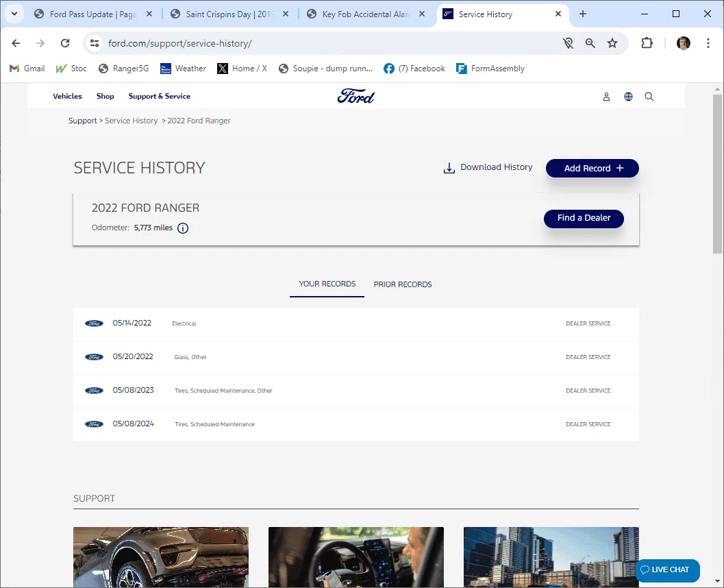Click the location blocked icon in address bar
The height and width of the screenshot is (588, 724).
coord(568,43)
